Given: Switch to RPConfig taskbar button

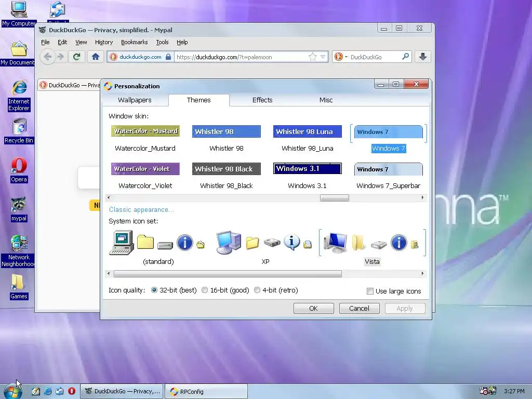Looking at the screenshot, I should tap(206, 391).
